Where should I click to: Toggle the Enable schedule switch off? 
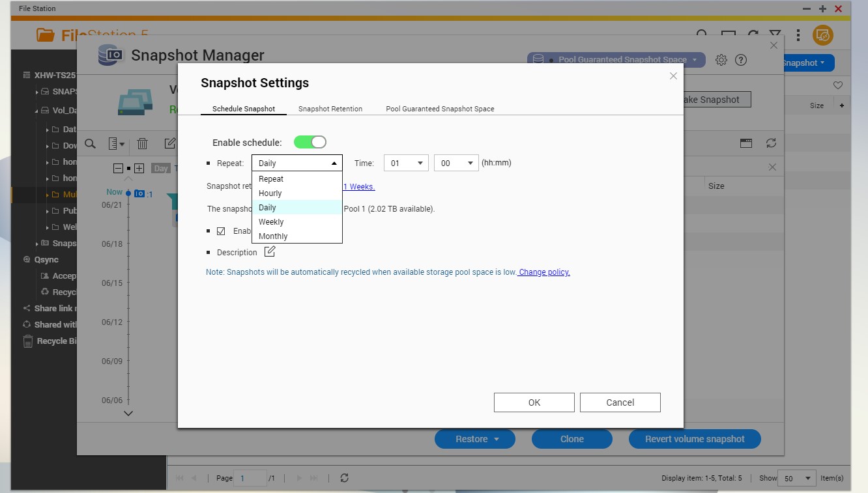pyautogui.click(x=310, y=142)
